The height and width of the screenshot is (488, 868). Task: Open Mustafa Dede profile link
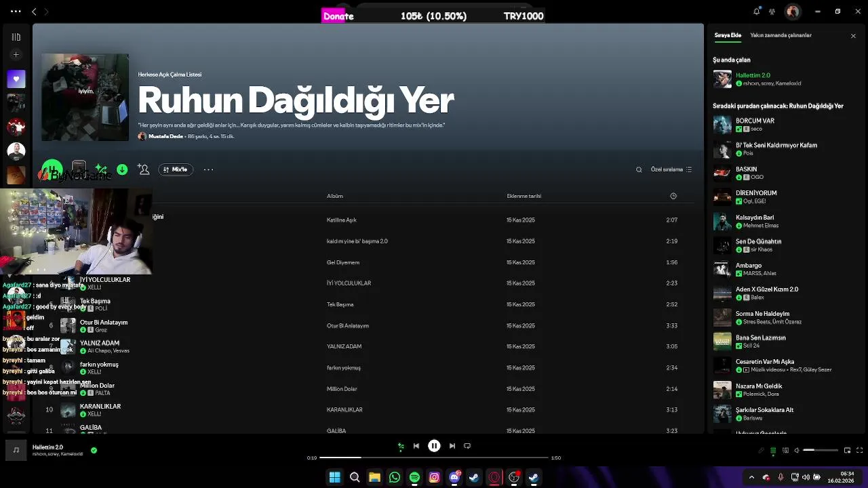point(165,136)
